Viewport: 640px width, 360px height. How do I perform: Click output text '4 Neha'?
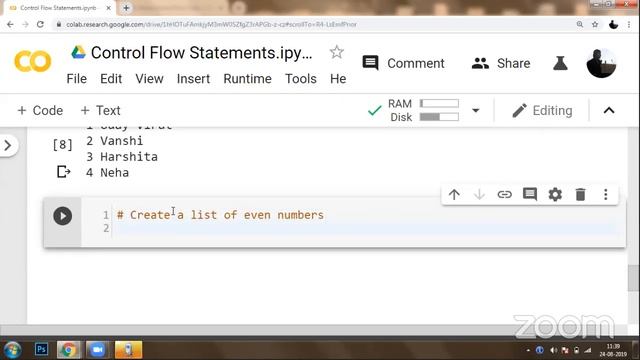pyautogui.click(x=107, y=173)
